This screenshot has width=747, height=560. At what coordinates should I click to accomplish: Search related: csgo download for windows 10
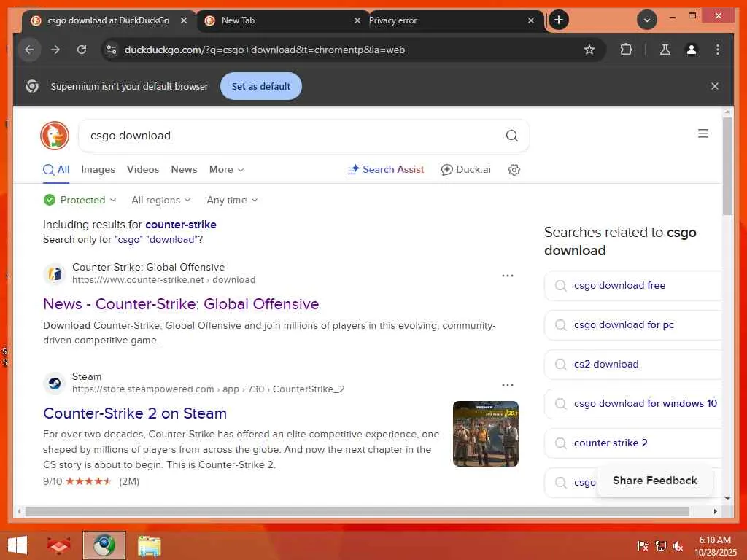click(x=632, y=404)
